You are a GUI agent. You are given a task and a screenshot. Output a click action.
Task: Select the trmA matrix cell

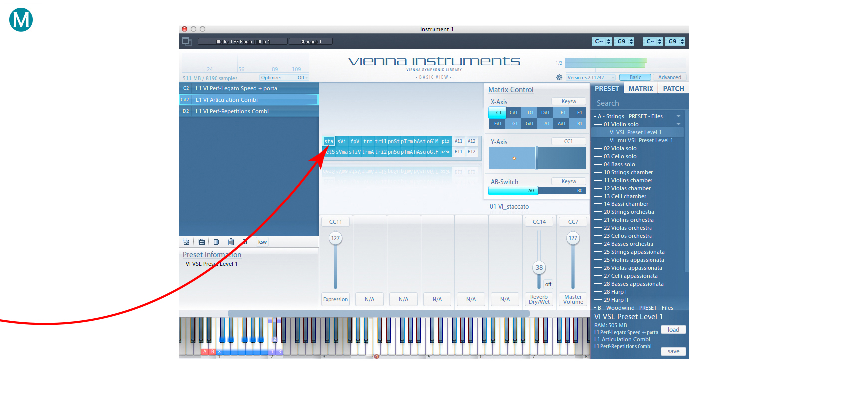click(x=368, y=152)
